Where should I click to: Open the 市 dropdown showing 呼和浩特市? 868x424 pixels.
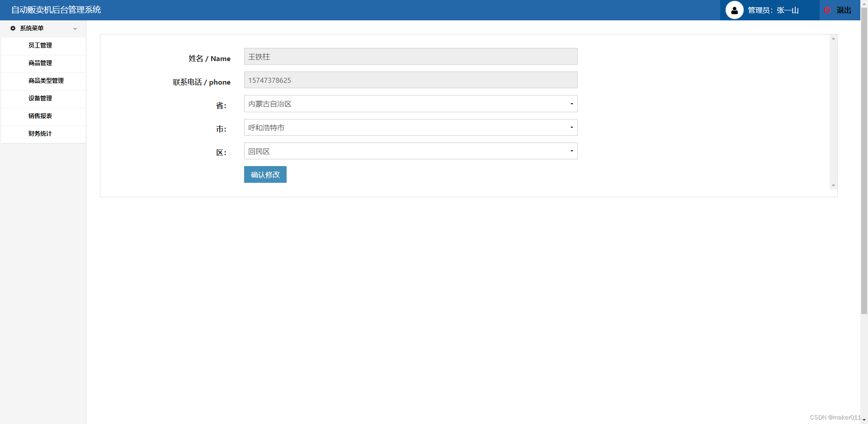click(x=410, y=128)
